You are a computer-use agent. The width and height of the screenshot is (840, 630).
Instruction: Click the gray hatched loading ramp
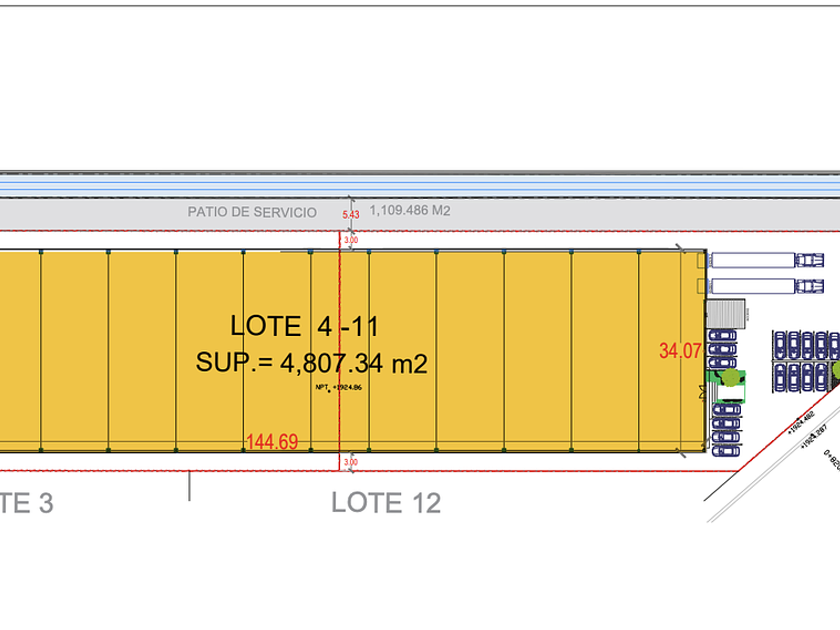click(726, 312)
